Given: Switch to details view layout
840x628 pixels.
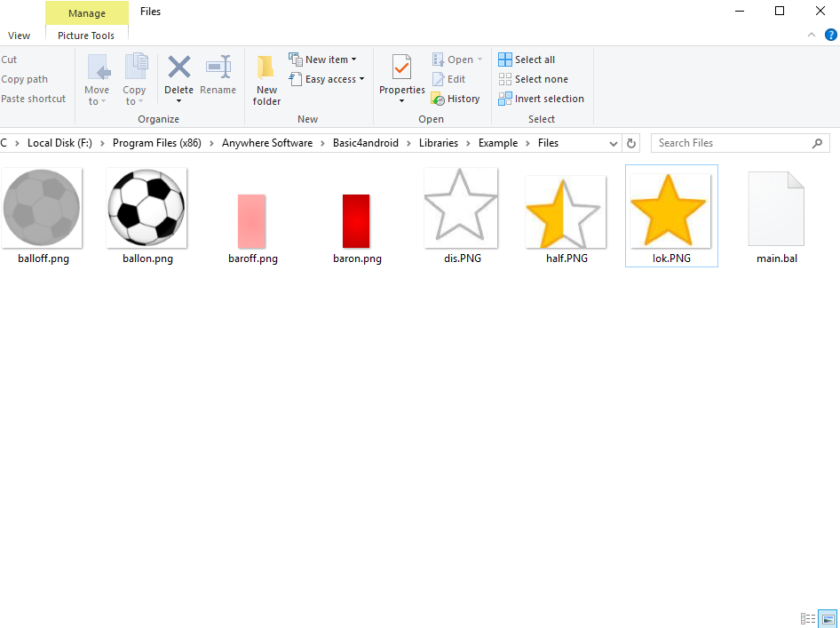Looking at the screenshot, I should 808,618.
